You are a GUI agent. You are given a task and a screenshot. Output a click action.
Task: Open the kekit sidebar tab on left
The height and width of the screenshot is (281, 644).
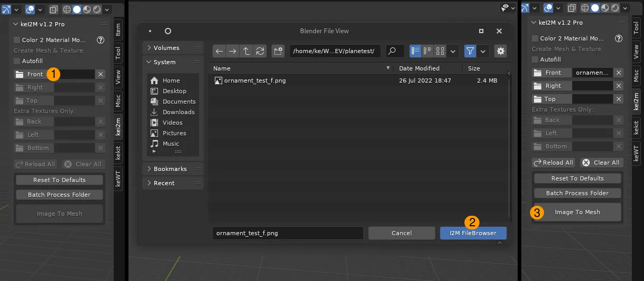pos(118,154)
